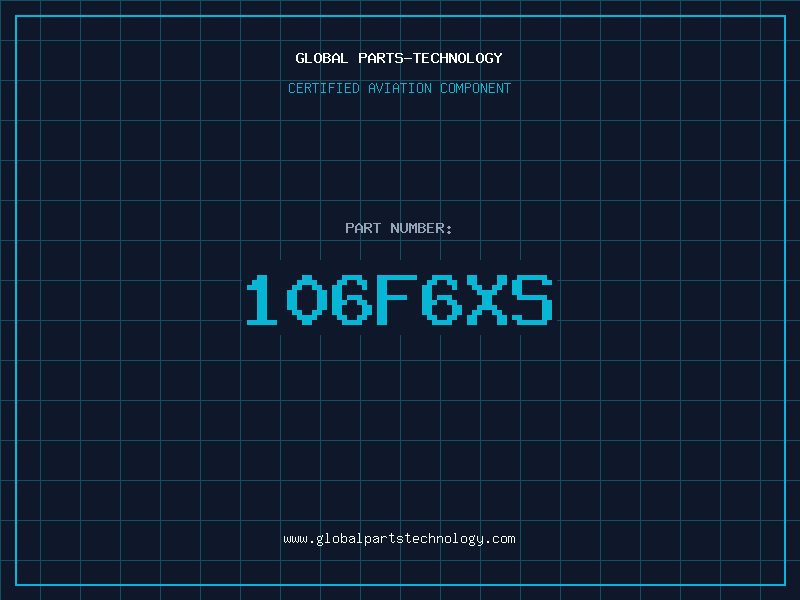Image resolution: width=800 pixels, height=600 pixels.
Task: Select the word CERTIFIED in the subtitle
Action: point(324,88)
